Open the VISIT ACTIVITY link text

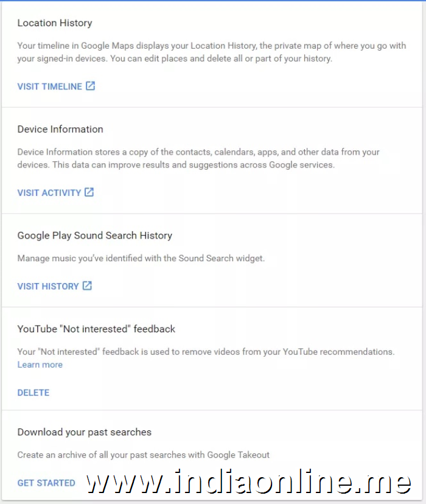pyautogui.click(x=49, y=193)
